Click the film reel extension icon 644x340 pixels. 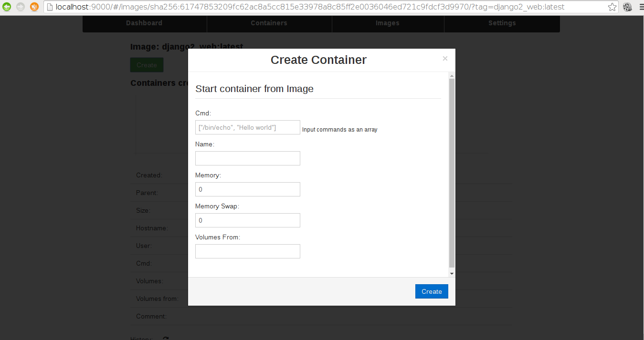point(627,7)
